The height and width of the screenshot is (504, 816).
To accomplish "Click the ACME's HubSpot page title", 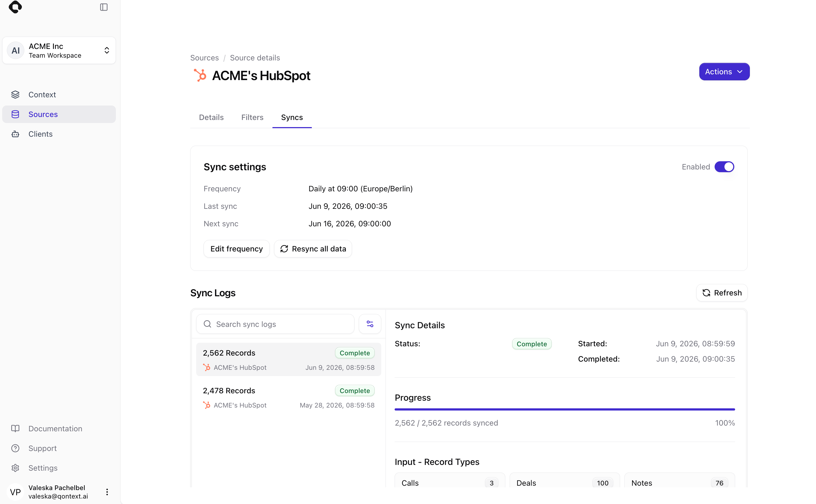I will [x=261, y=76].
